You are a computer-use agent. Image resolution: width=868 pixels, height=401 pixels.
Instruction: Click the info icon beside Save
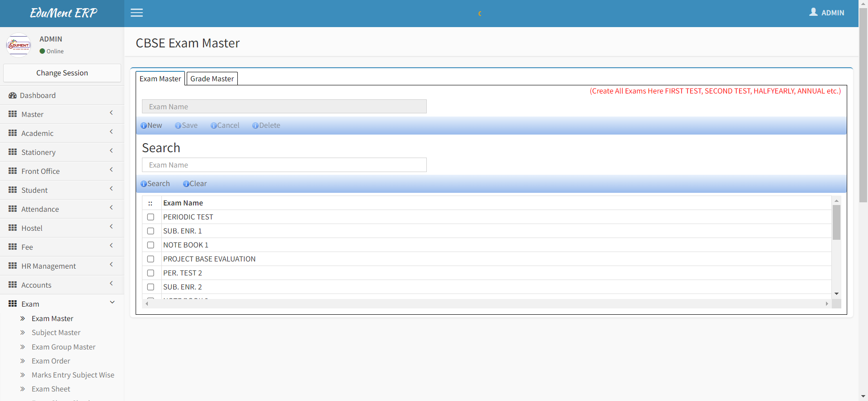point(178,126)
